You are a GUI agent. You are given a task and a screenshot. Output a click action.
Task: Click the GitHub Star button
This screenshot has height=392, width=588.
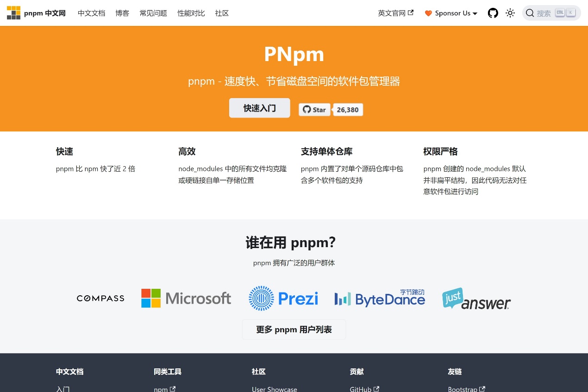click(x=315, y=110)
